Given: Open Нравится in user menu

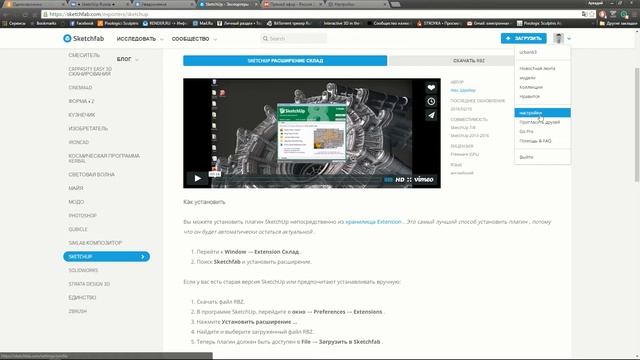Looking at the screenshot, I should point(529,97).
